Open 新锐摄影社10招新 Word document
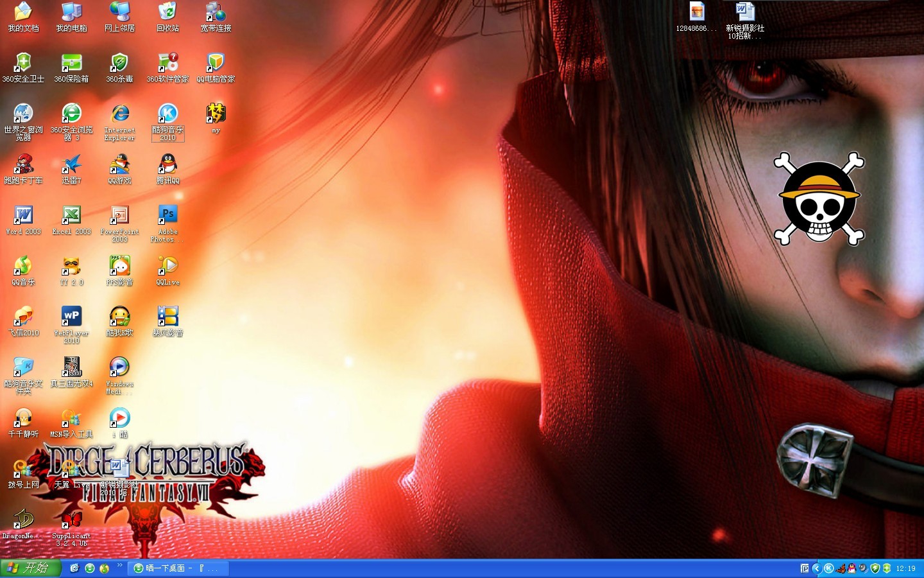Image resolution: width=924 pixels, height=578 pixels. (744, 21)
